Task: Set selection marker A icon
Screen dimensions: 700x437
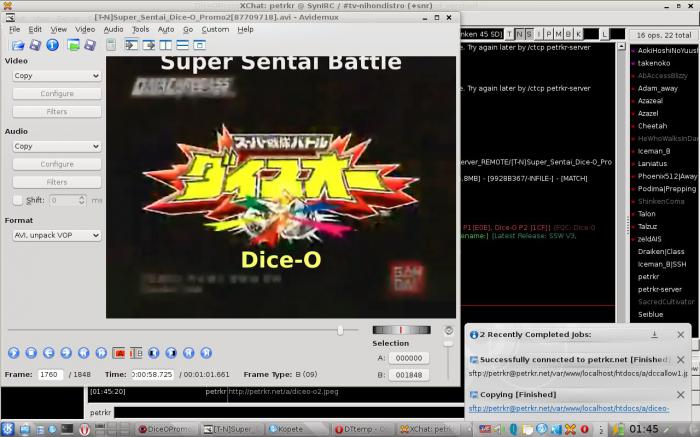Action: coord(119,353)
